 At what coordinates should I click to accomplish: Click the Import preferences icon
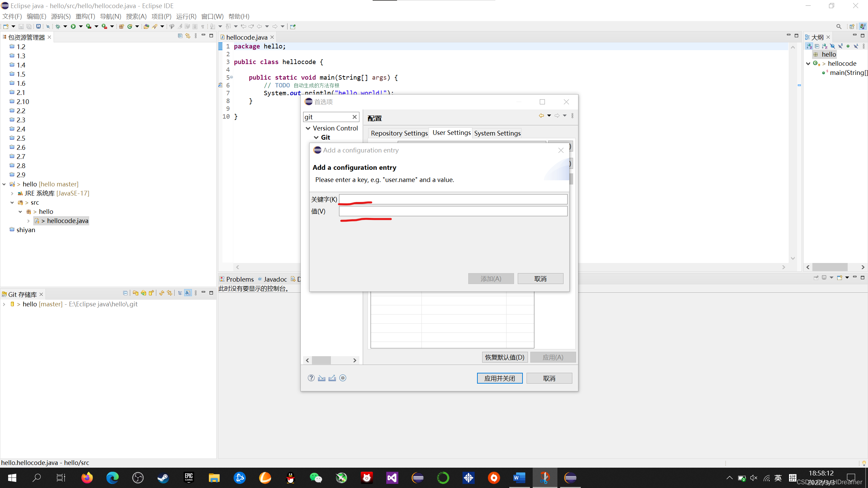pos(322,378)
